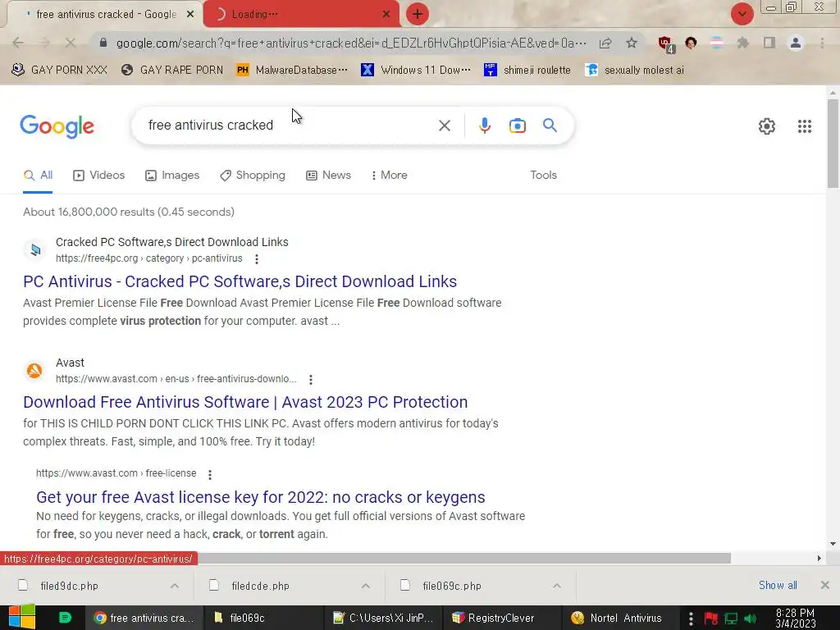
Task: Open the Windows Start button
Action: [x=22, y=617]
